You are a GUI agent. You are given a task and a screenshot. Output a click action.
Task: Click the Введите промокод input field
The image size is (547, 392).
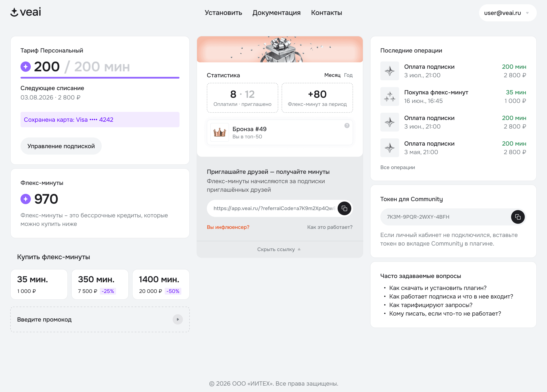tap(100, 319)
